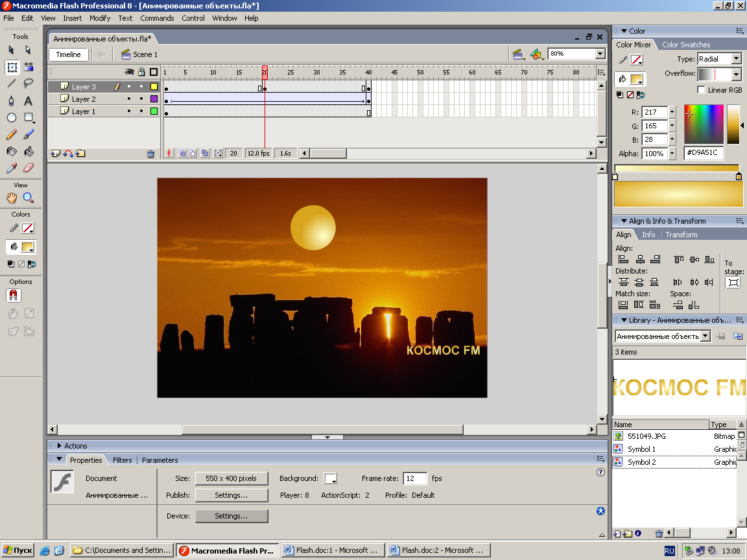This screenshot has height=560, width=747.
Task: Open the Modify menu
Action: 100,18
